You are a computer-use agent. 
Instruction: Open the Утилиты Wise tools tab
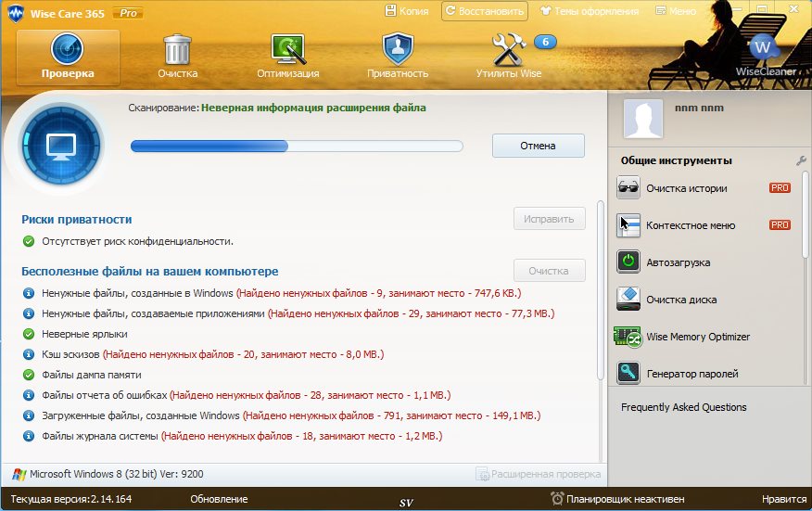(x=509, y=56)
